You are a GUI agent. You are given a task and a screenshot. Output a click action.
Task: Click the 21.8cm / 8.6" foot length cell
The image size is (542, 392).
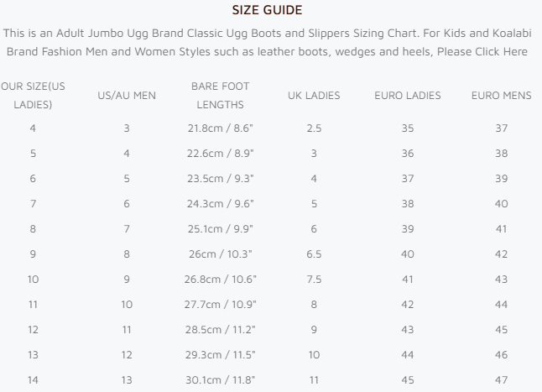(220, 130)
